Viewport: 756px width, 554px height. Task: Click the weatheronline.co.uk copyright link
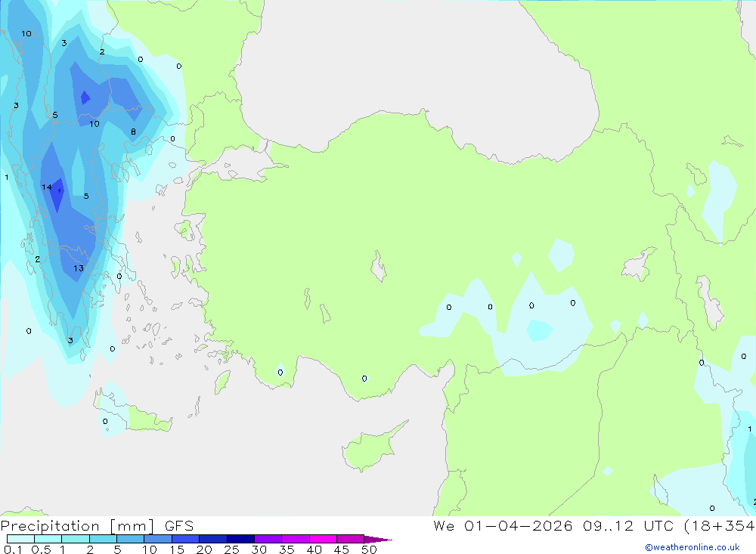[692, 547]
